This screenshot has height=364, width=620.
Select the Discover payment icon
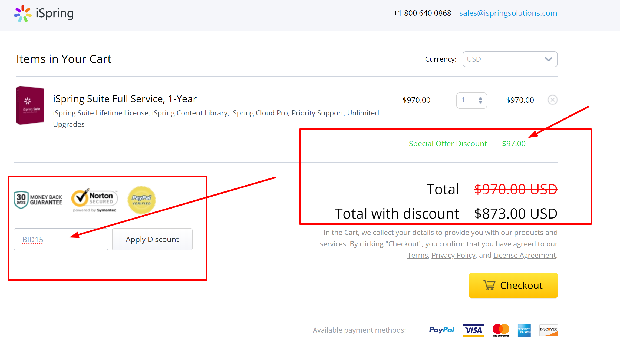(x=548, y=330)
